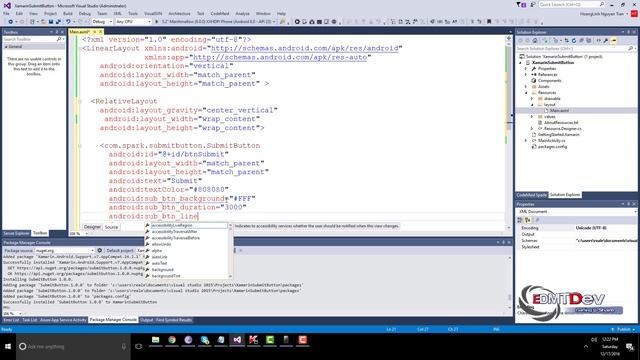Click the Sync with Active Document icon
This screenshot has height=360, width=640.
coord(566,40)
